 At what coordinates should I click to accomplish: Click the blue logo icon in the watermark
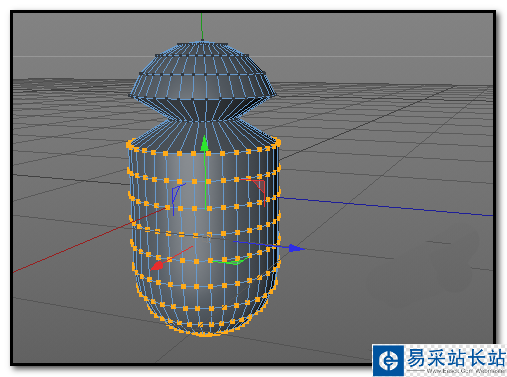[x=388, y=361]
